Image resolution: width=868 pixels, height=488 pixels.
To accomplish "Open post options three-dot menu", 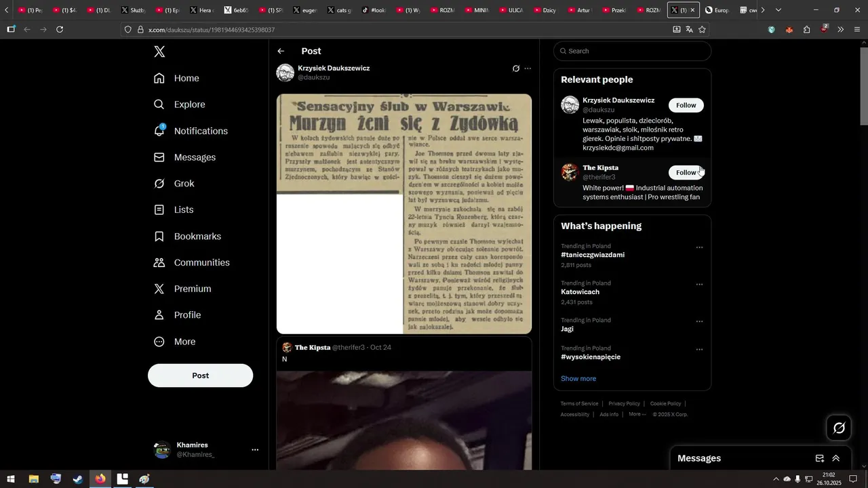I will (528, 68).
